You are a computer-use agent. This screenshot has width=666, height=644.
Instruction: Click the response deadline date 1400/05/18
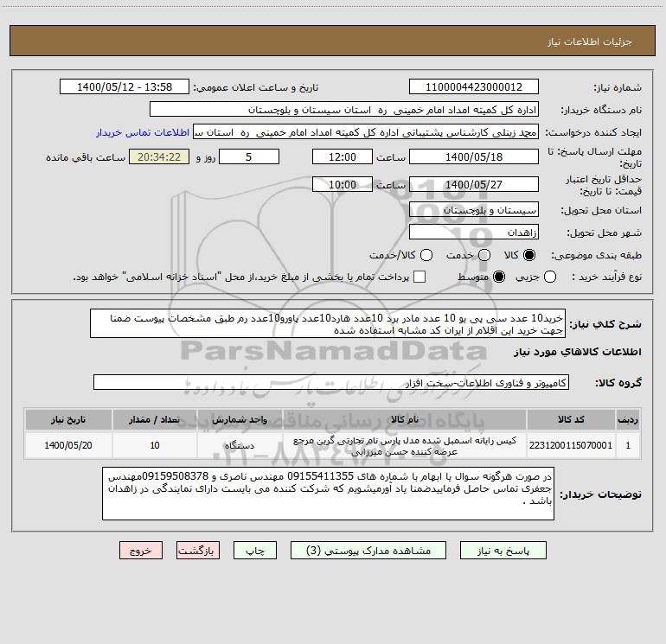(474, 156)
